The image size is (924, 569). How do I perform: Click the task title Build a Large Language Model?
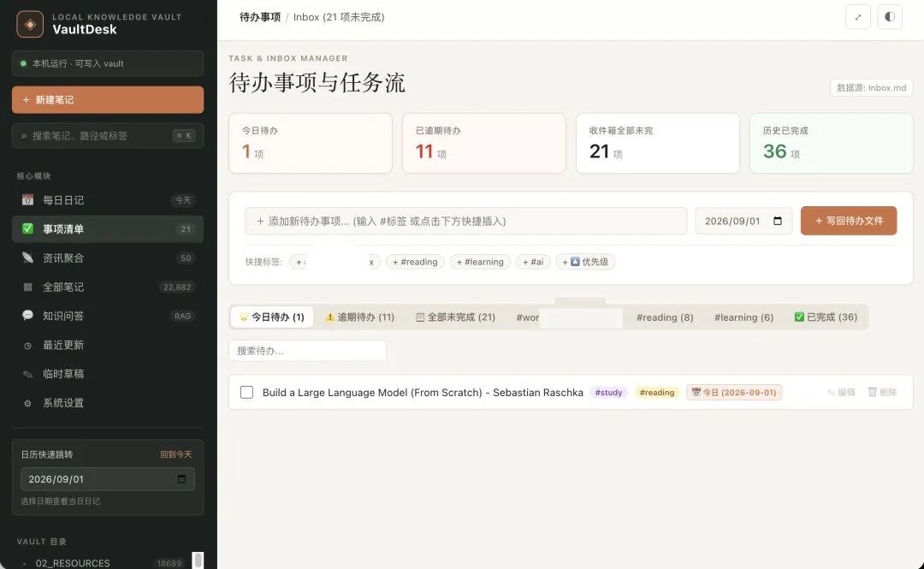[423, 392]
